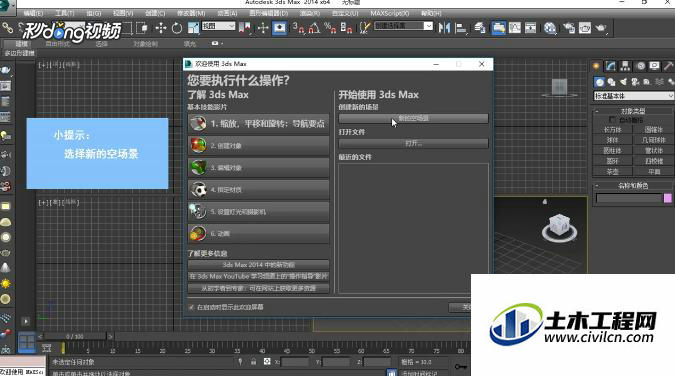Screen dimensions: 675x376
Task: Toggle Selection Lock in status bar
Action: pos(254,362)
